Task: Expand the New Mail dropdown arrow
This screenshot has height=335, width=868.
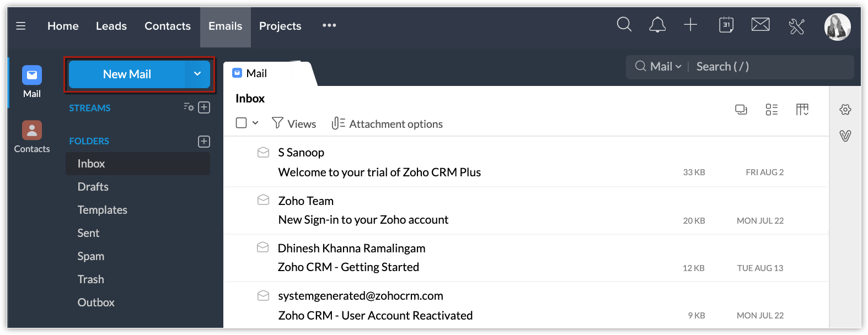Action: point(197,74)
